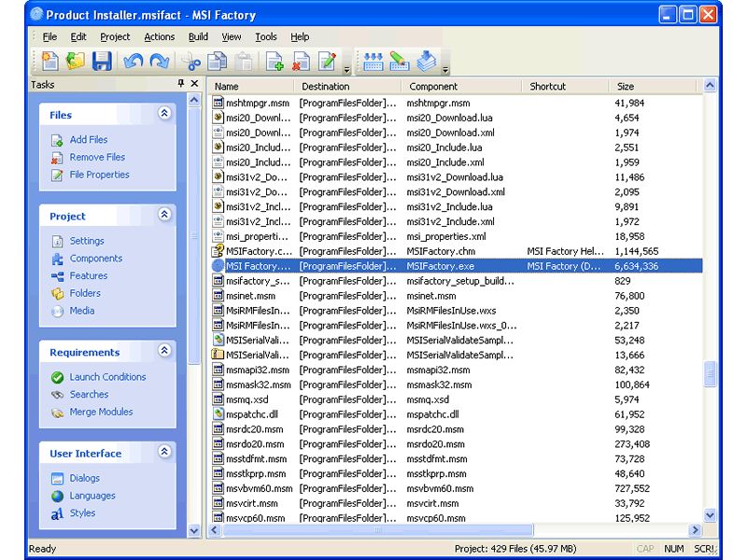The width and height of the screenshot is (747, 560).
Task: Collapse the Project task section
Action: pyautogui.click(x=164, y=215)
